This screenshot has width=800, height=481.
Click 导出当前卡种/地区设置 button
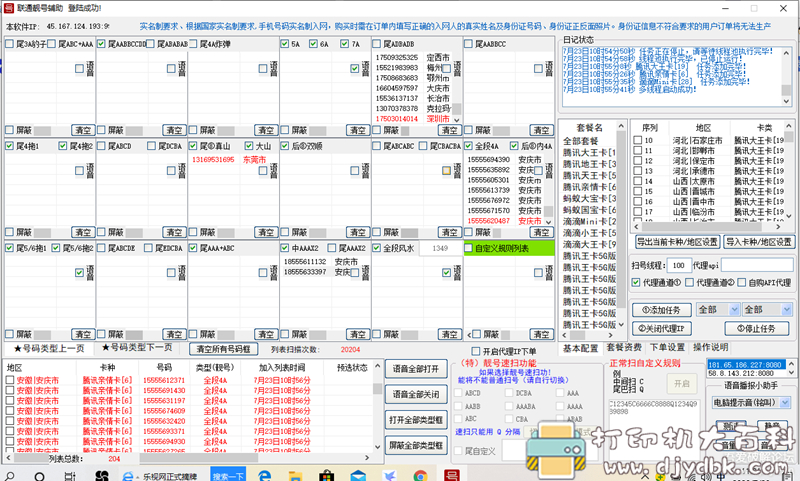click(677, 242)
